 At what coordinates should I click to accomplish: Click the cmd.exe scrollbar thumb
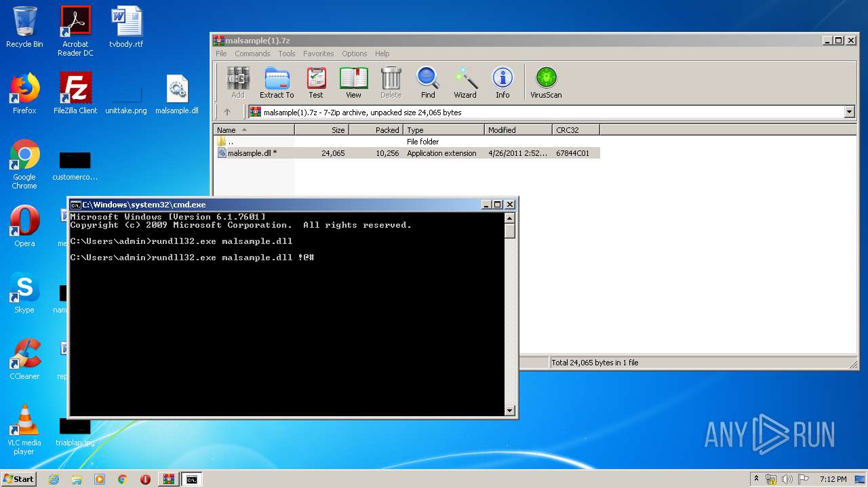(510, 231)
